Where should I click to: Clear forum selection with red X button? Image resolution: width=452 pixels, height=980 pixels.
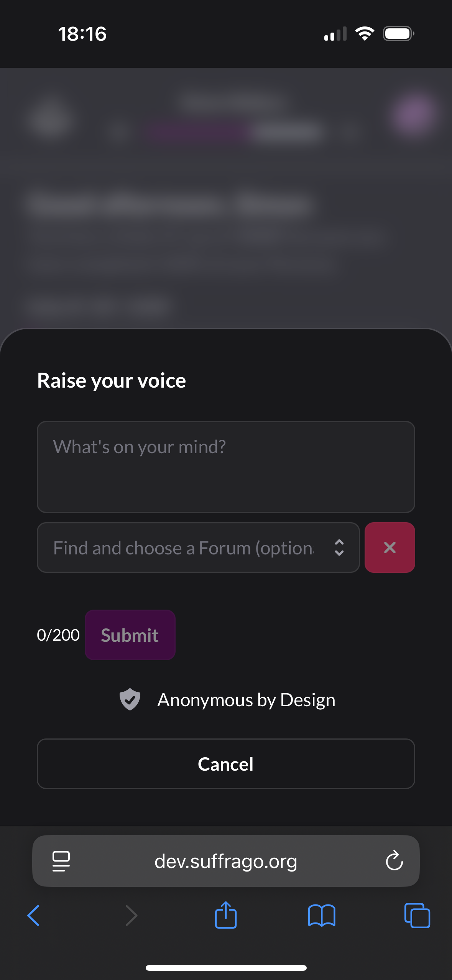[390, 548]
